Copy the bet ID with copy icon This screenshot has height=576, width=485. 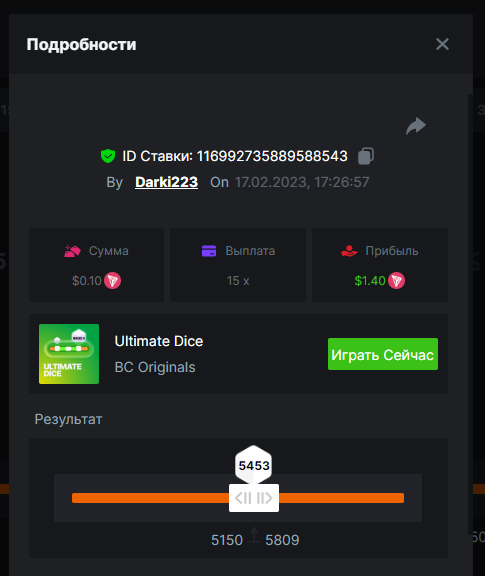point(366,156)
